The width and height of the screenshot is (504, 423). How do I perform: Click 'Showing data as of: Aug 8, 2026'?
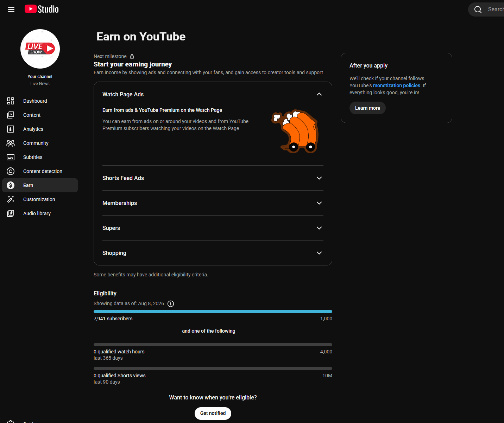tap(129, 303)
